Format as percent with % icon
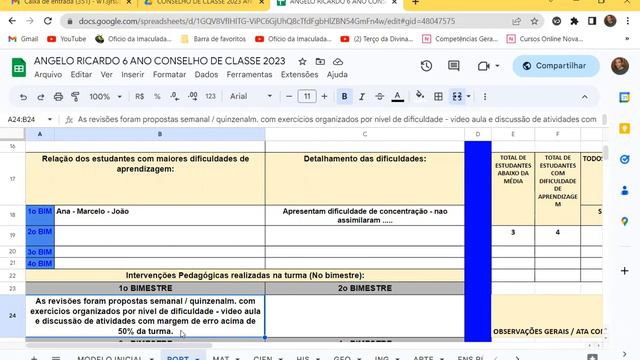Image resolution: width=640 pixels, height=360 pixels. 157,97
